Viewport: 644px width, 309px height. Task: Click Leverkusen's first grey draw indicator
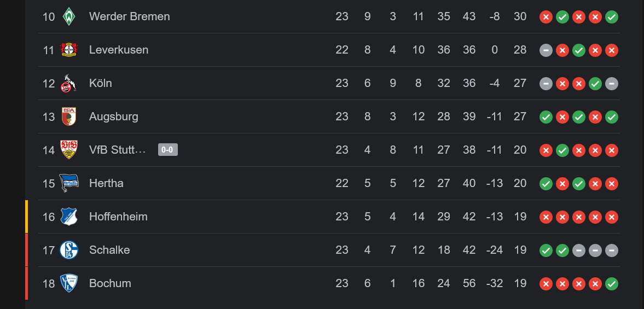coord(546,50)
